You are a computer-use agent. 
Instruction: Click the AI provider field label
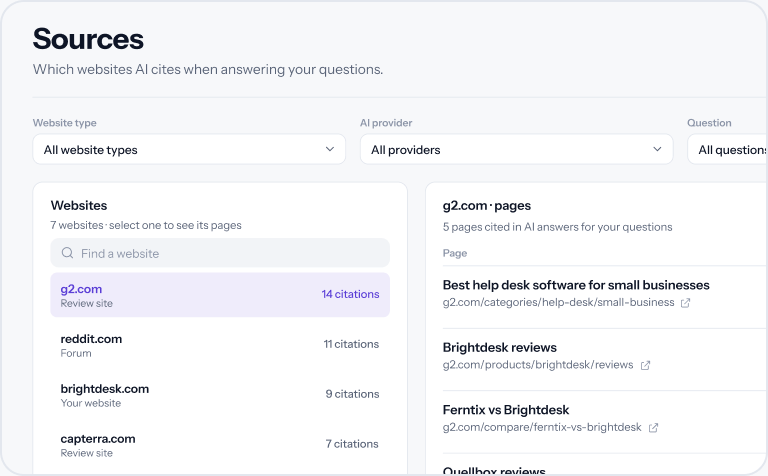386,123
